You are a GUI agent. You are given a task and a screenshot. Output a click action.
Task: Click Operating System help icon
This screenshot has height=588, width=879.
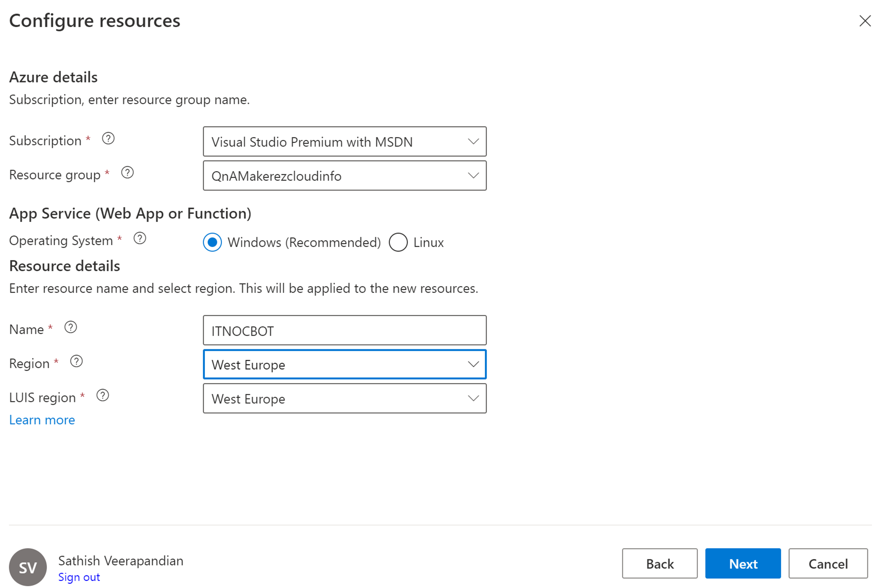pyautogui.click(x=140, y=239)
